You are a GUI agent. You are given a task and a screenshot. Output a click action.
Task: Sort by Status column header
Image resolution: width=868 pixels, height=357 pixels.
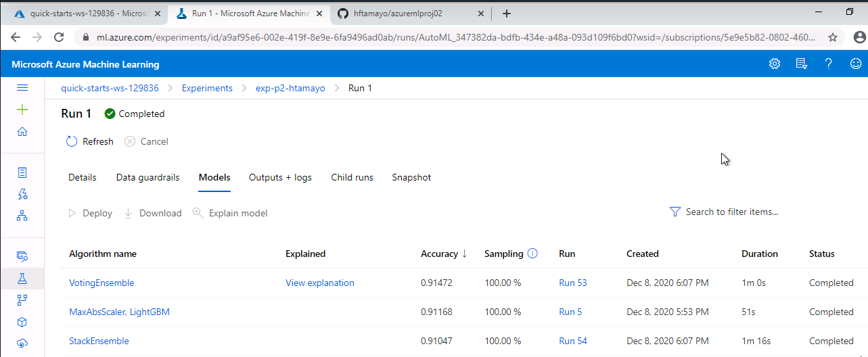[x=822, y=254]
